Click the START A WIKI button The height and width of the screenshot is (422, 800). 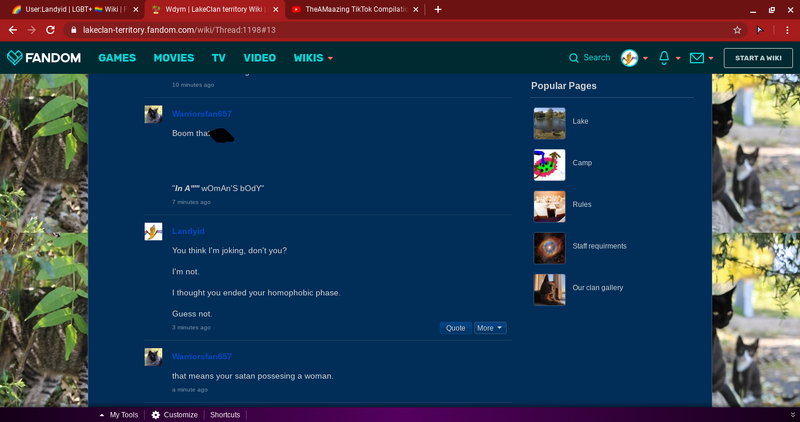coord(758,58)
